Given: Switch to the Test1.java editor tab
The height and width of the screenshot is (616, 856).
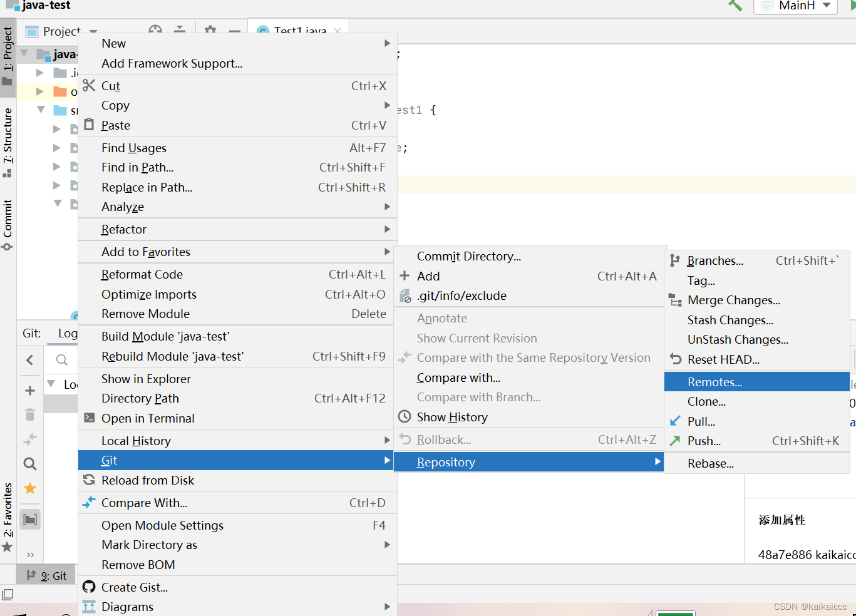Looking at the screenshot, I should click(x=299, y=30).
